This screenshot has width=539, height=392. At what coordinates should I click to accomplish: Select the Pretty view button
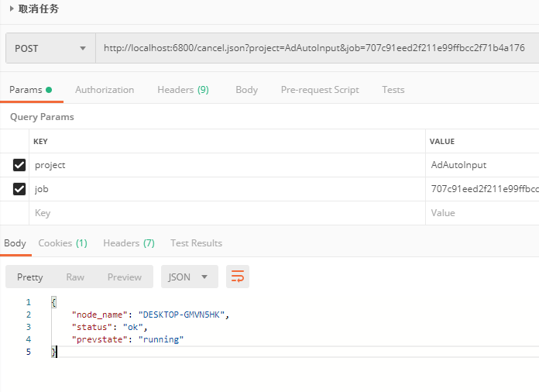[x=30, y=277]
